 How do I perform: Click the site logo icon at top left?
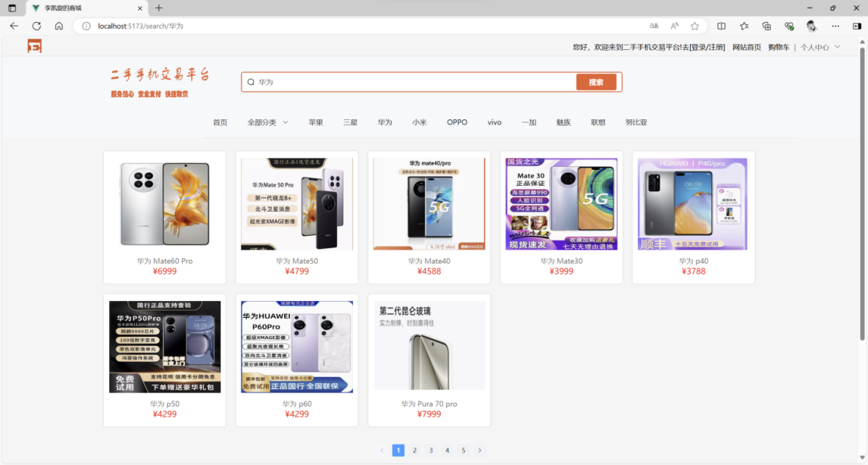tap(35, 46)
